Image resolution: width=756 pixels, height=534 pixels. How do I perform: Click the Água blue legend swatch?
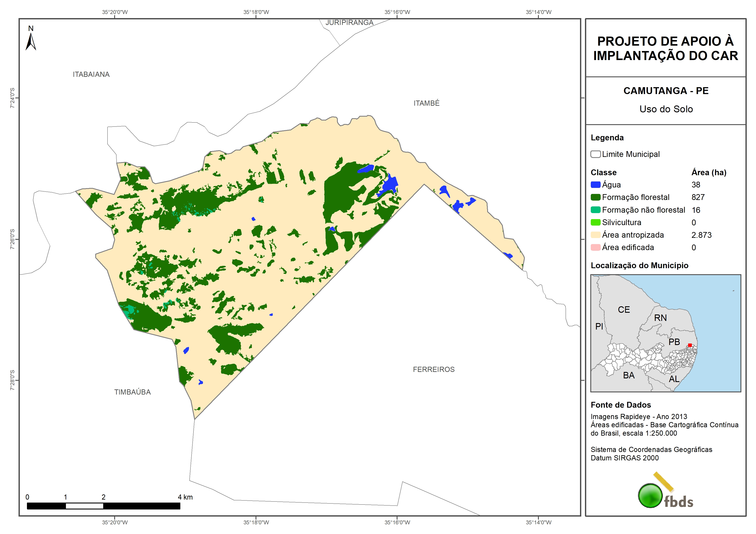595,185
